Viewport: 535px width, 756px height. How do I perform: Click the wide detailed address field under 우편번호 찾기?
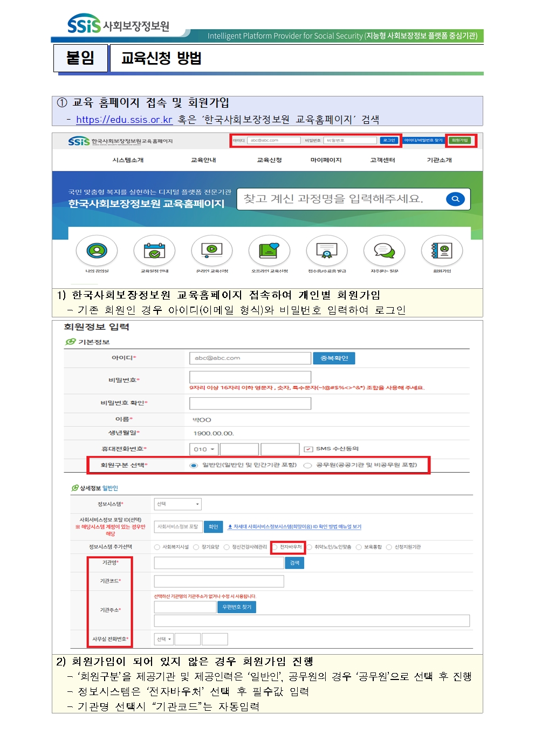pos(312,621)
